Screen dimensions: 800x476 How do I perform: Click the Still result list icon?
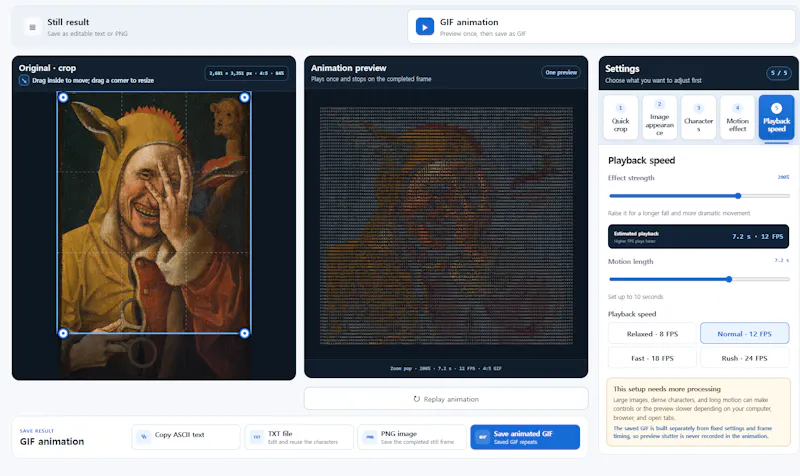click(32, 27)
